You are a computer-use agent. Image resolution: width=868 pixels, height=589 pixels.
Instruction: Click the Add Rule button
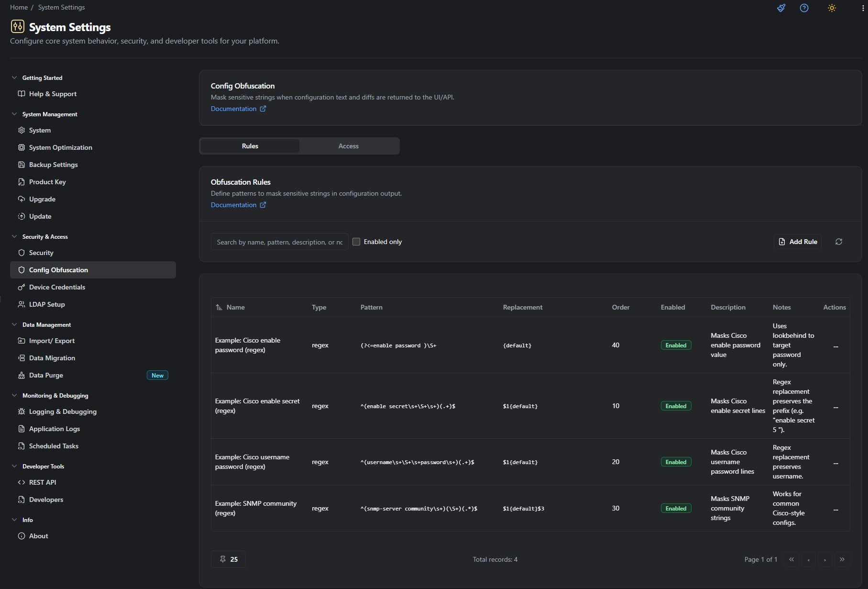pos(797,242)
